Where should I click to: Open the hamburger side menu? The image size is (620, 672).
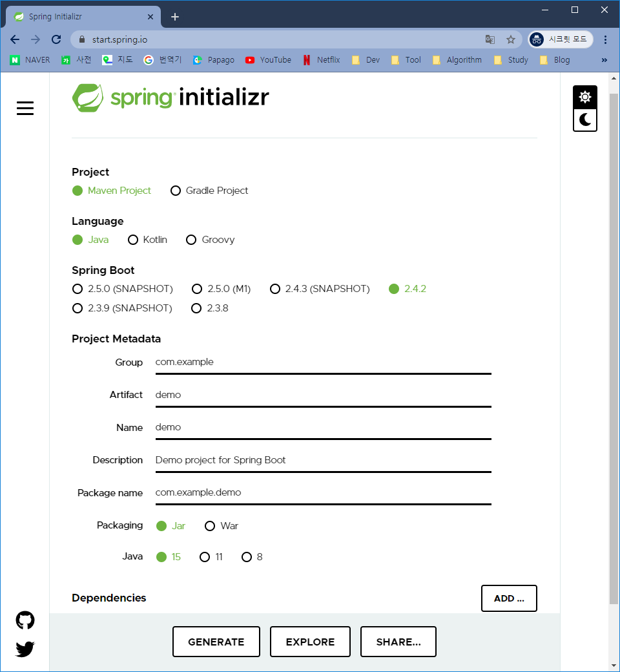tap(25, 108)
